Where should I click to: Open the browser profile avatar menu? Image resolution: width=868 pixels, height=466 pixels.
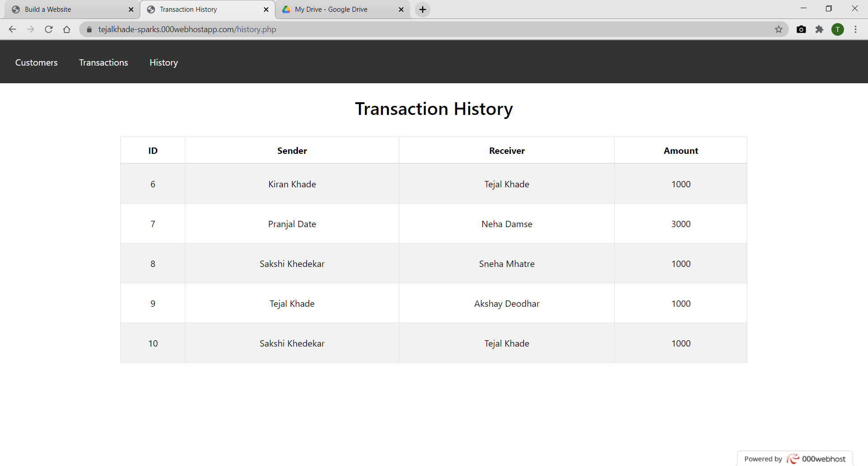click(838, 29)
